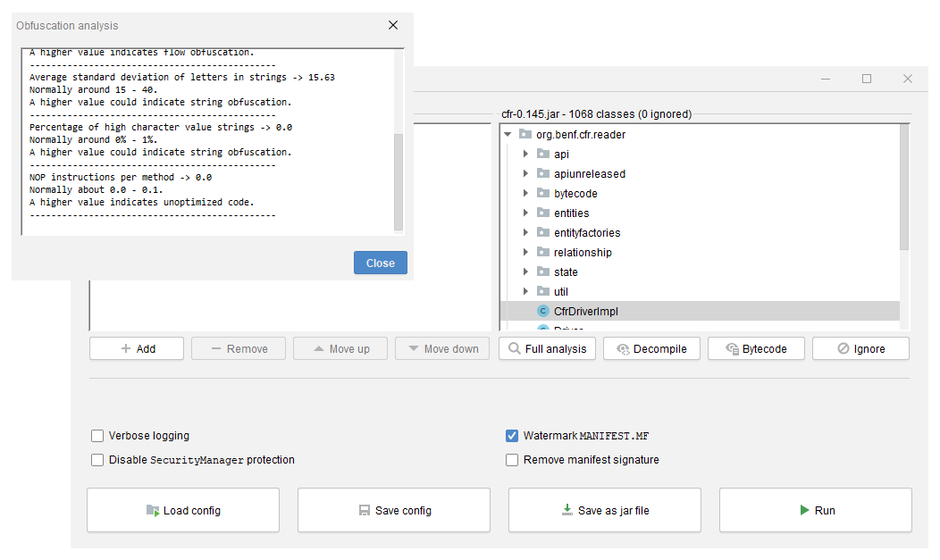This screenshot has width=940, height=560.
Task: Click the download icon on Save as jar file
Action: [567, 510]
